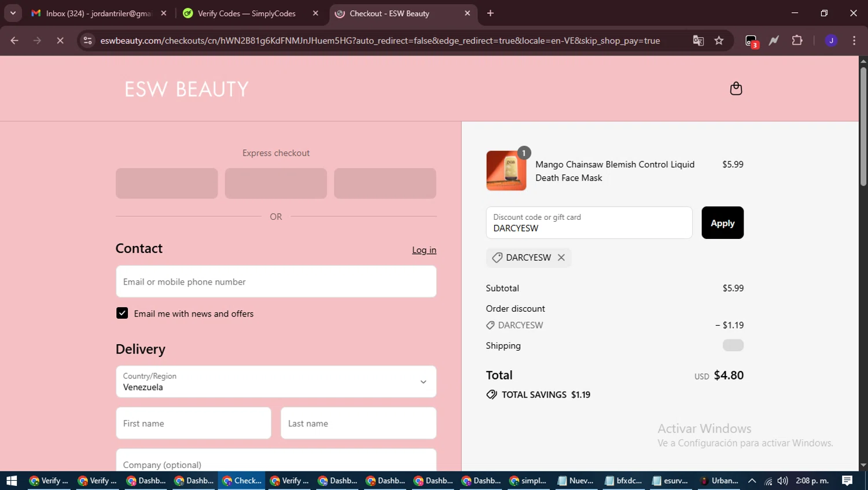Bookmark this page with the star icon
The image size is (868, 490).
coord(719,40)
